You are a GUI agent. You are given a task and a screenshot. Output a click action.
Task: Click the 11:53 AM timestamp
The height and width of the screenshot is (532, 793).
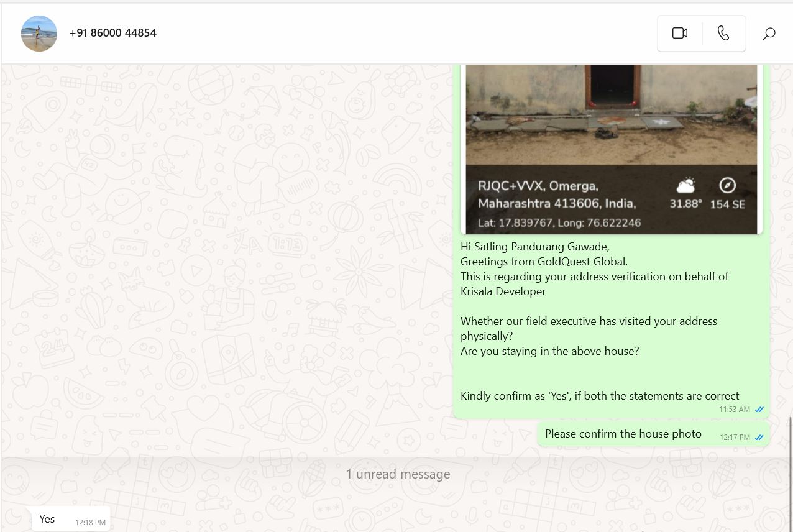pyautogui.click(x=734, y=410)
